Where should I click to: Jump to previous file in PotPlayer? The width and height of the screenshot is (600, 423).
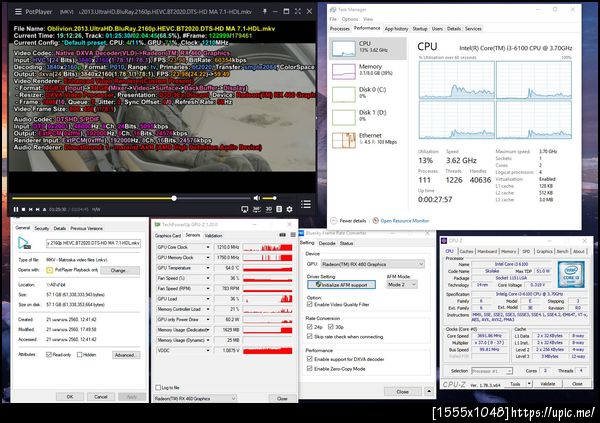31,209
